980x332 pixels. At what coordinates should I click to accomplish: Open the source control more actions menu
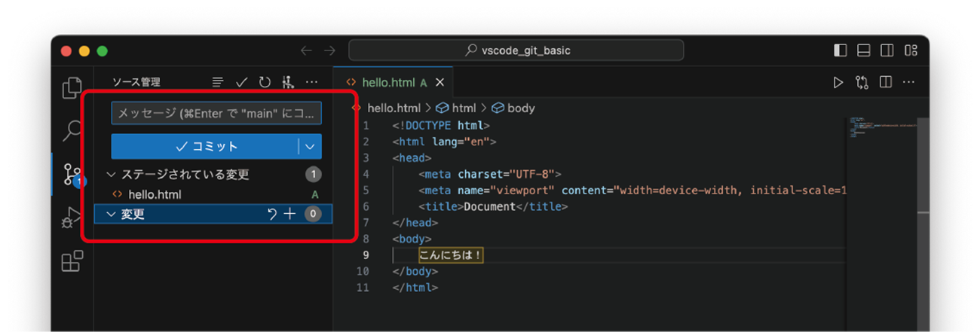click(x=311, y=82)
